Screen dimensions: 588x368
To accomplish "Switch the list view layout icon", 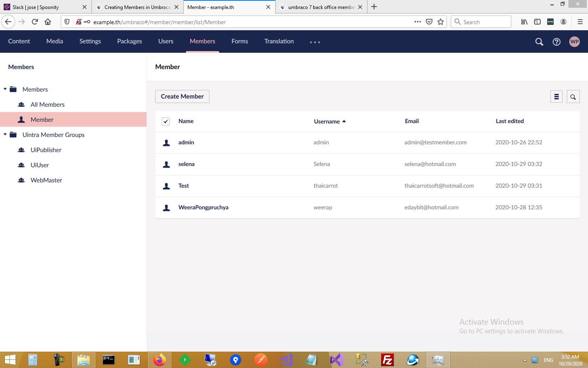I will (x=556, y=96).
